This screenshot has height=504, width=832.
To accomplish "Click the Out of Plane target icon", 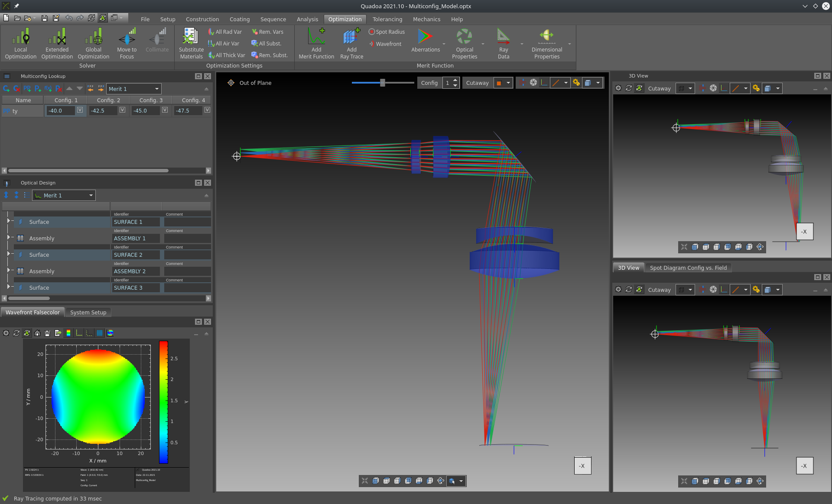I will pyautogui.click(x=231, y=83).
